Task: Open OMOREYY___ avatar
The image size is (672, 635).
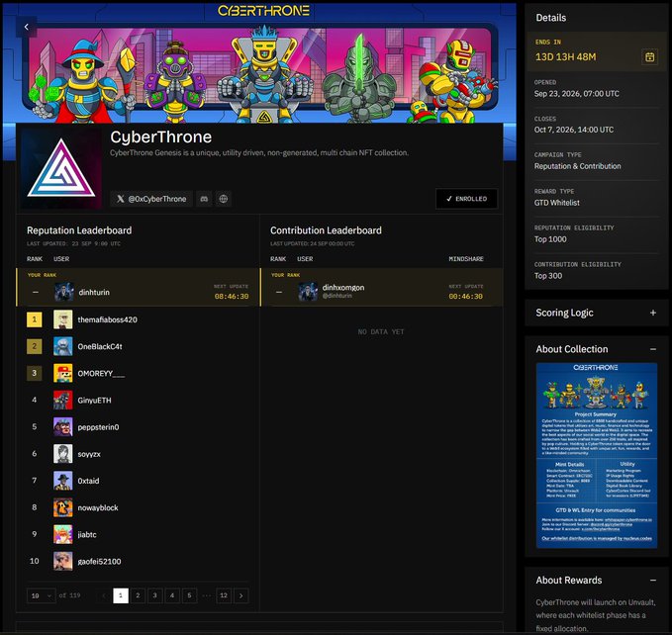Action: point(63,373)
